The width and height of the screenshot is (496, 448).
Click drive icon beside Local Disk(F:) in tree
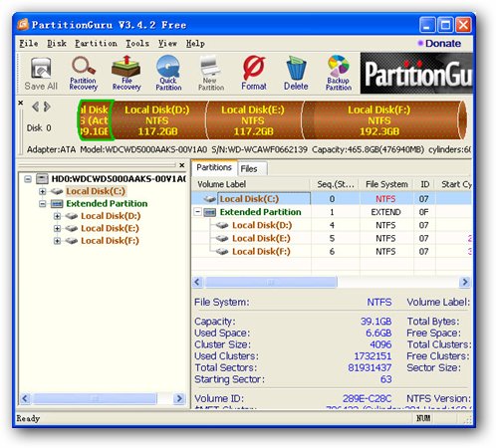(x=72, y=241)
